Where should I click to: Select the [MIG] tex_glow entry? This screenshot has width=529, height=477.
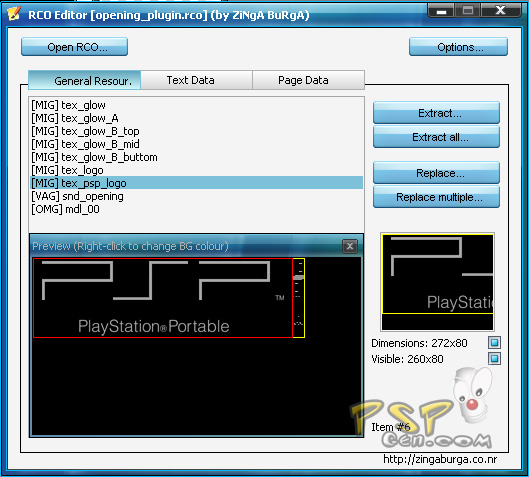pos(196,105)
